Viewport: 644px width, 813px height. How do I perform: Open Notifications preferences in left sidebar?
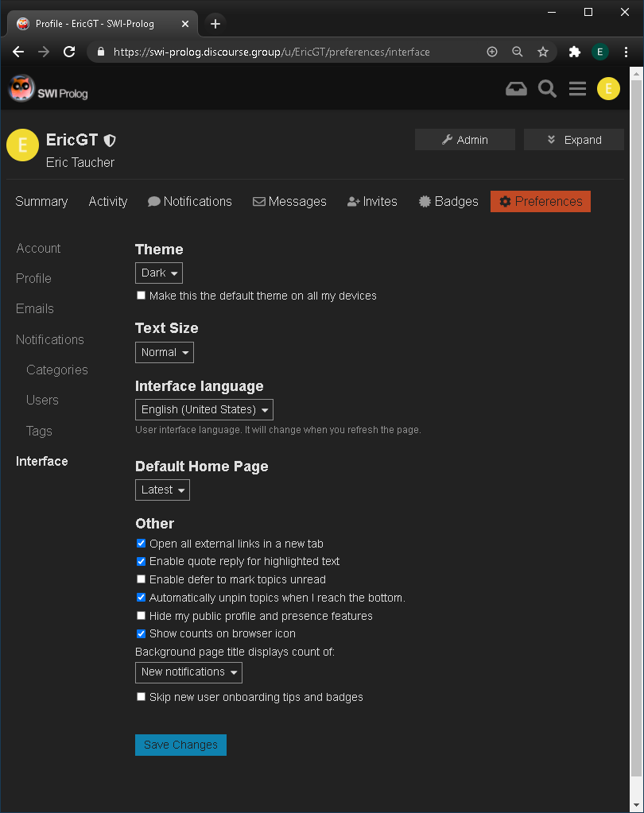50,339
